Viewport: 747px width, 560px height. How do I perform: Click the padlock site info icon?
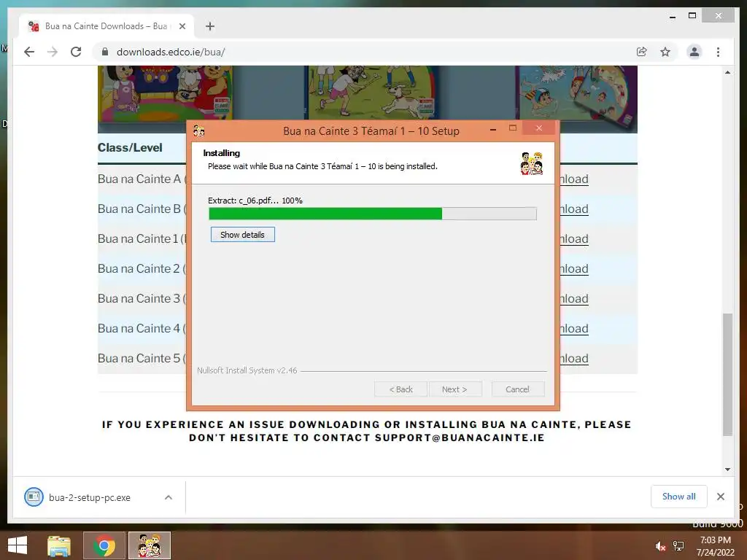[x=105, y=52]
